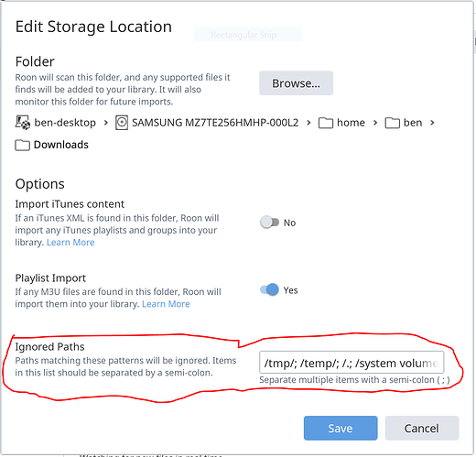The height and width of the screenshot is (457, 476).
Task: Click the chevron after the ben folder
Action: [x=432, y=123]
